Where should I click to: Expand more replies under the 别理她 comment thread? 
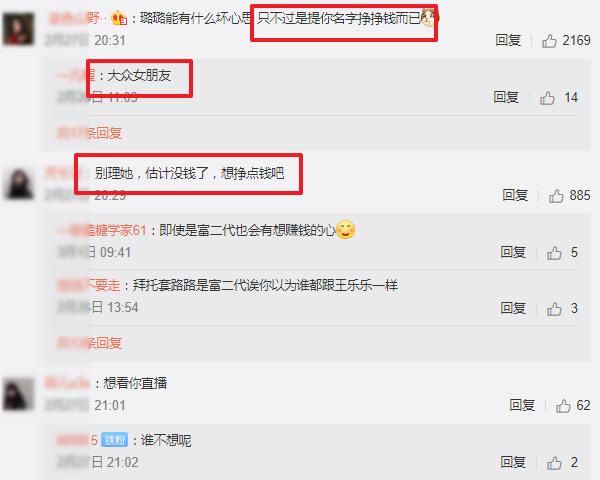pos(89,343)
